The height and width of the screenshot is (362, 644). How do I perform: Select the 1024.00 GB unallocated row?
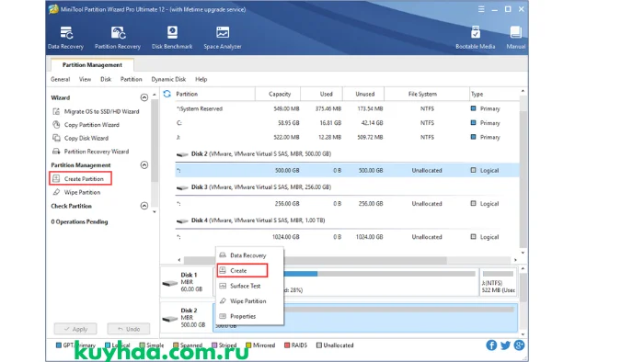coord(348,237)
